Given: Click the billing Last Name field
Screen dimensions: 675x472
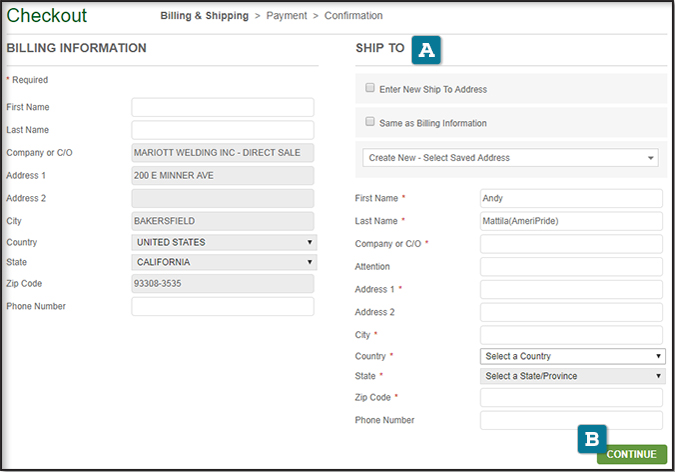Looking at the screenshot, I should coord(222,130).
